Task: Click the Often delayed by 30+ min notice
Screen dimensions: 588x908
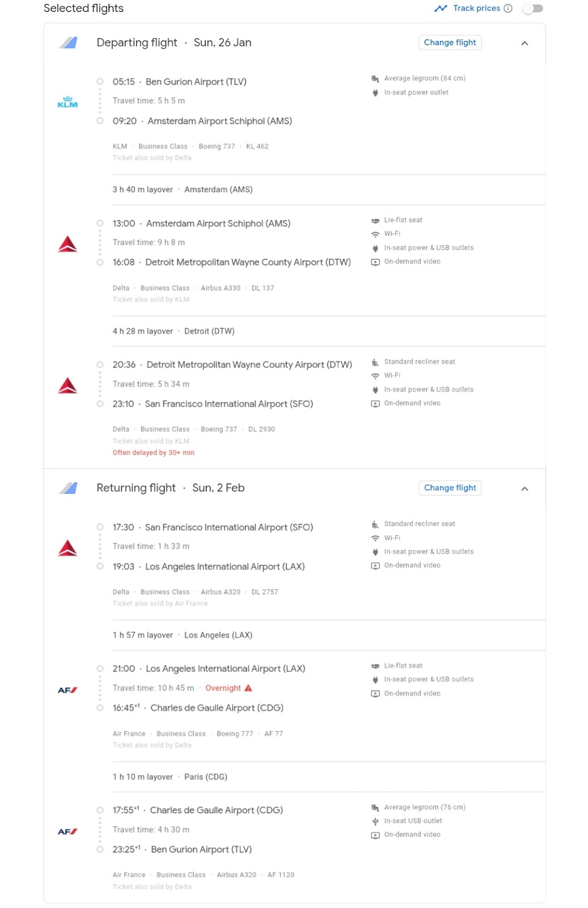Action: tap(153, 453)
